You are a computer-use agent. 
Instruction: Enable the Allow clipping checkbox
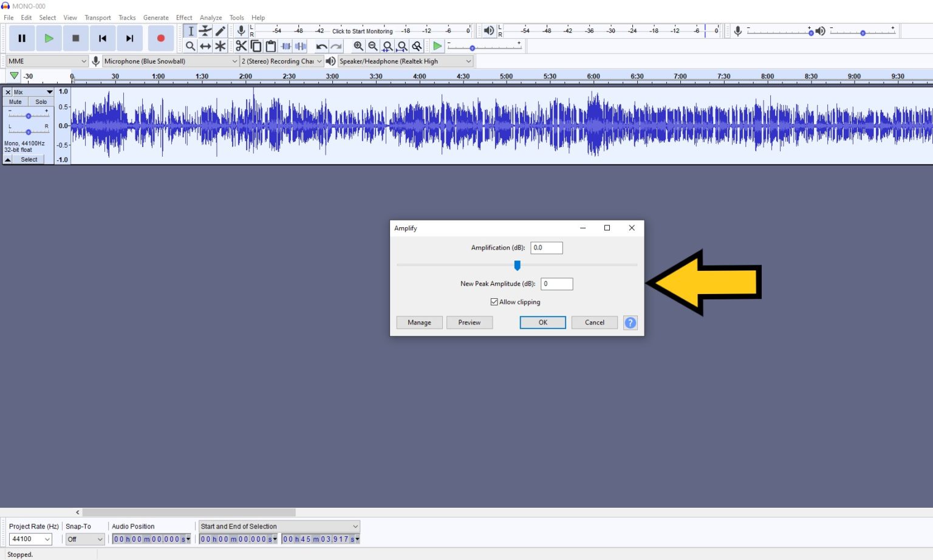pyautogui.click(x=494, y=302)
